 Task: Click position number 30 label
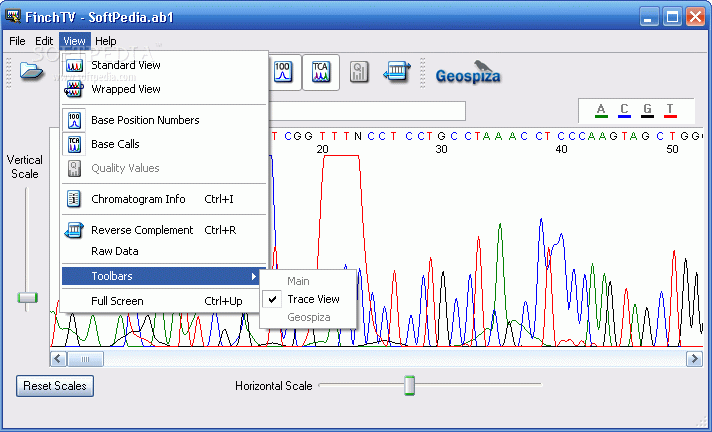point(441,149)
